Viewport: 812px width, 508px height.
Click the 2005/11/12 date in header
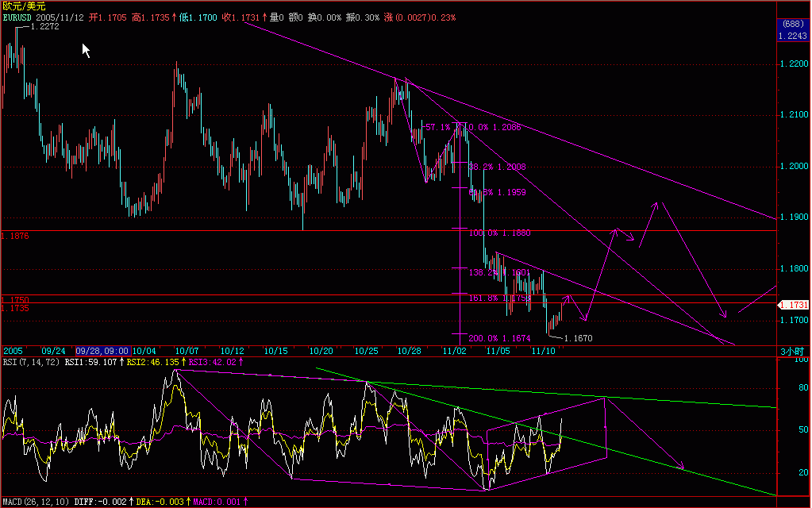coord(60,17)
